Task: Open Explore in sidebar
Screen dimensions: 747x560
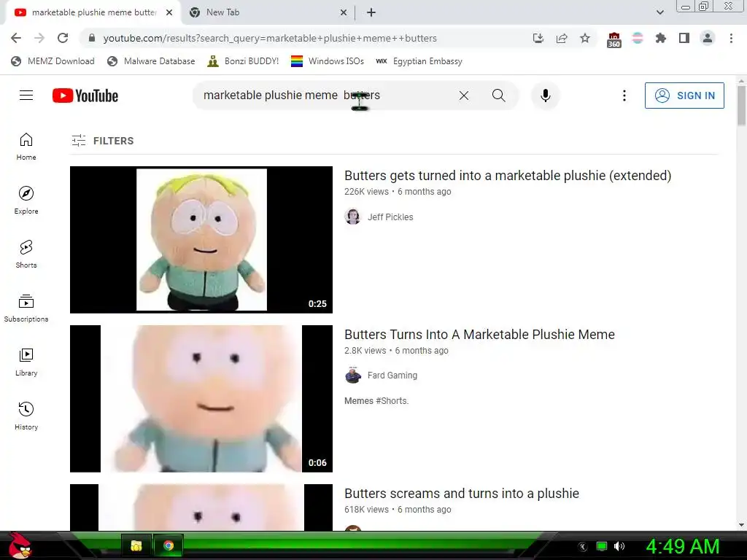Action: 26,200
